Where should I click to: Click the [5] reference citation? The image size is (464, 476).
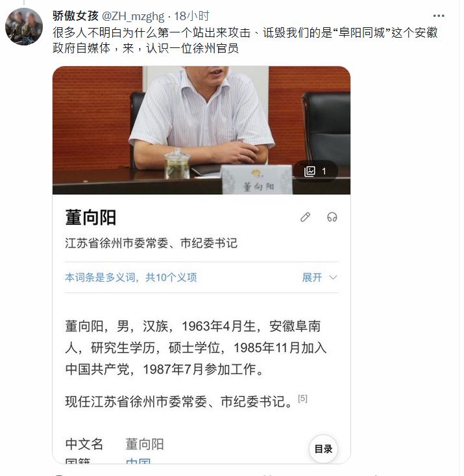coord(302,398)
